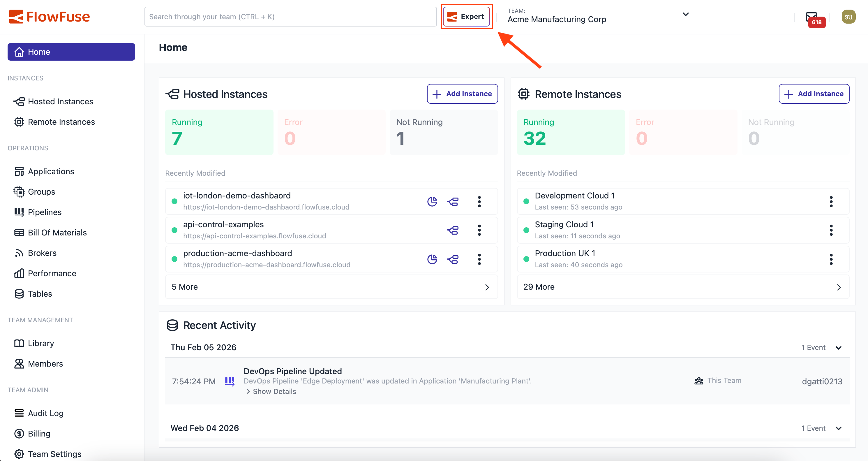Select the Pipelines icon
This screenshot has width=868, height=461.
click(19, 212)
